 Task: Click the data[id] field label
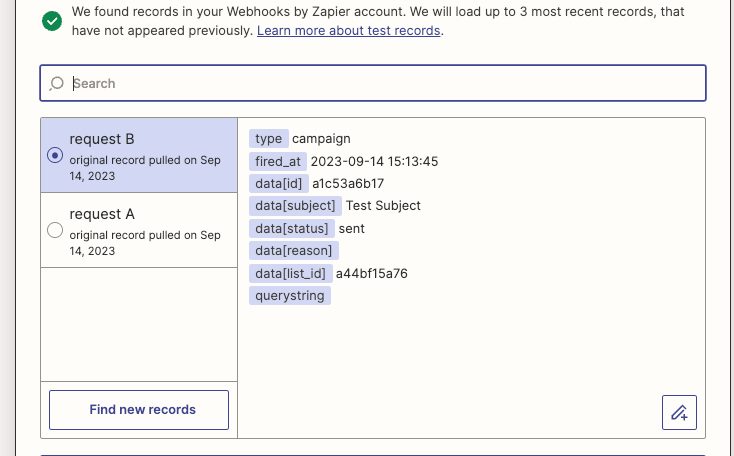[x=279, y=184]
